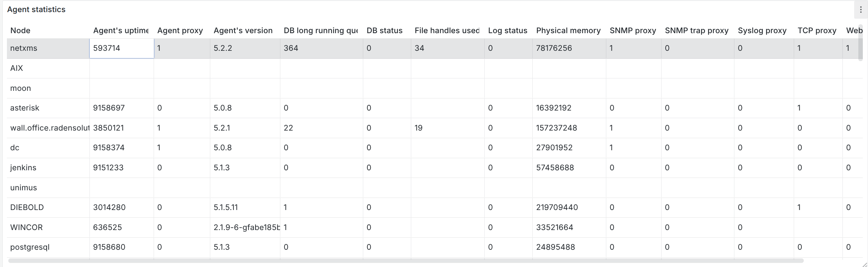This screenshot has width=868, height=267.
Task: Click netxms file handles value 34
Action: (x=419, y=48)
